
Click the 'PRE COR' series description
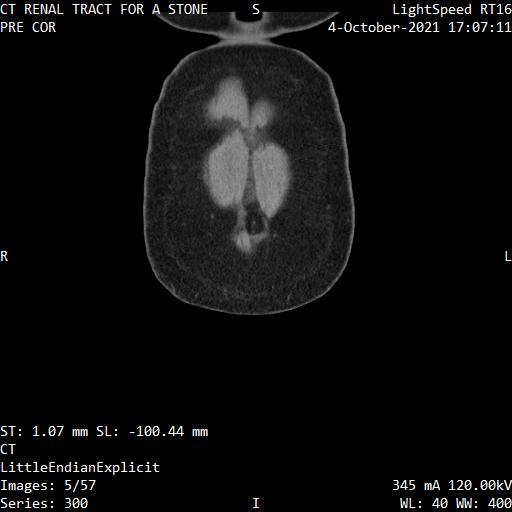pyautogui.click(x=28, y=27)
